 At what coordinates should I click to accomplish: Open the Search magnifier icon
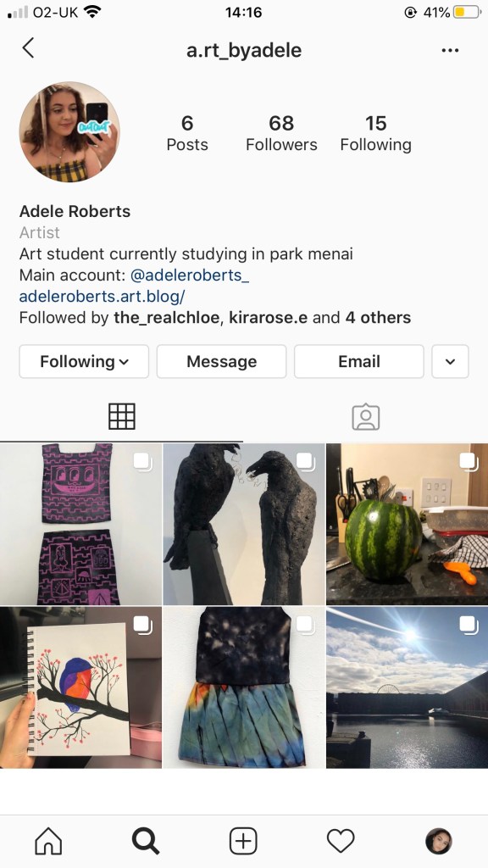[146, 841]
